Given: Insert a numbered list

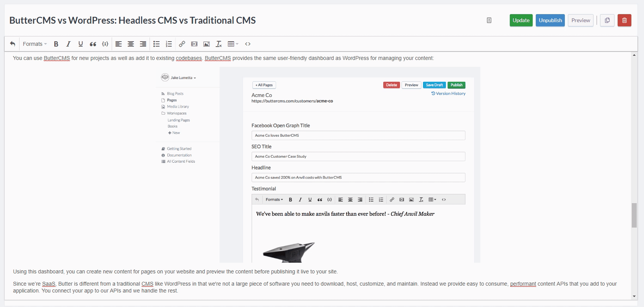Looking at the screenshot, I should click(169, 44).
